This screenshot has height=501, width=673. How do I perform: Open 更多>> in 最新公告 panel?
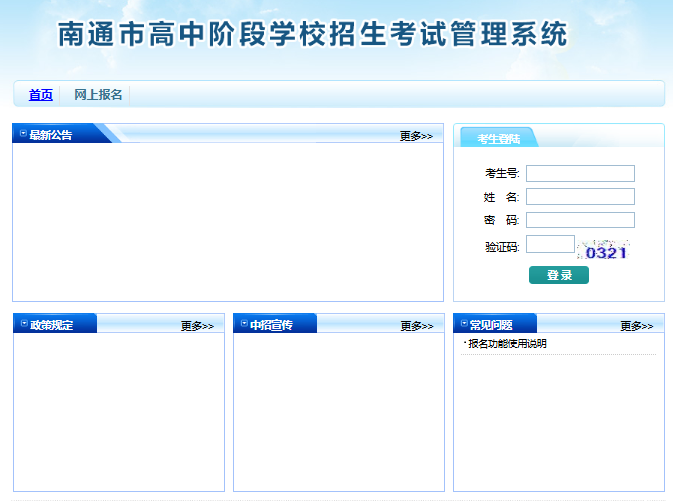[x=416, y=136]
